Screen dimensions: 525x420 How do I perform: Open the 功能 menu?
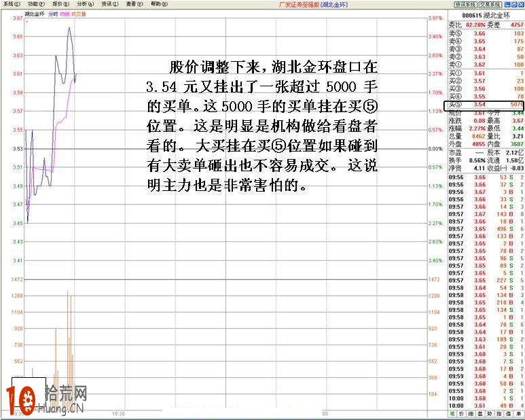(36, 4)
